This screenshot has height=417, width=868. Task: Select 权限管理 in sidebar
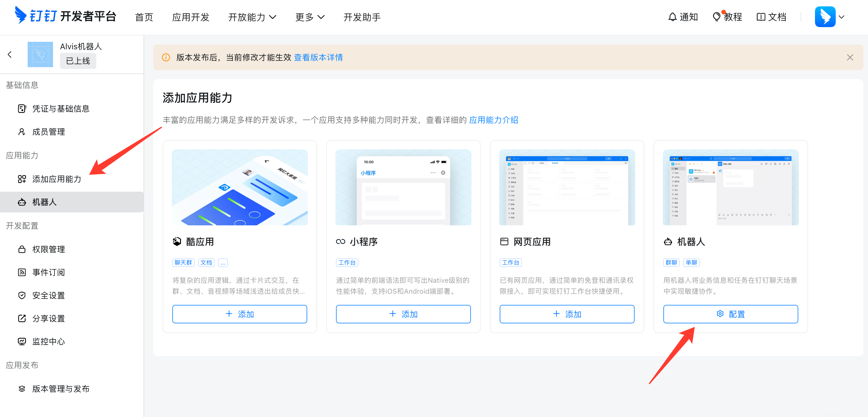click(72, 249)
